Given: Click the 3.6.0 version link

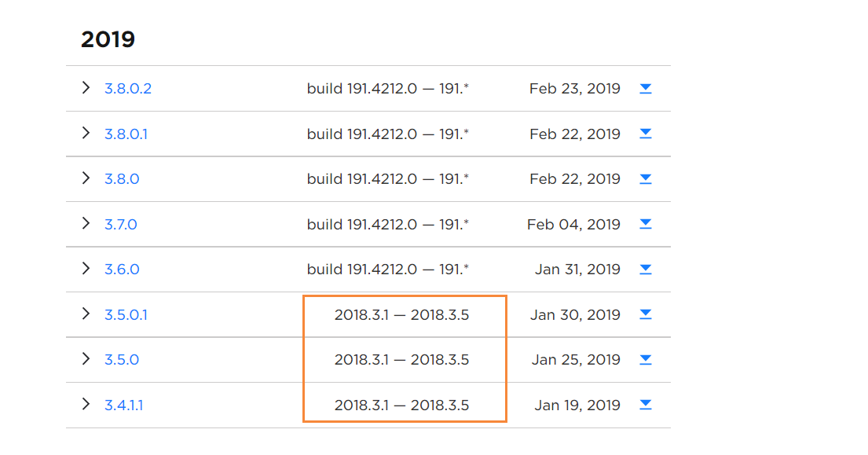Looking at the screenshot, I should (x=122, y=270).
